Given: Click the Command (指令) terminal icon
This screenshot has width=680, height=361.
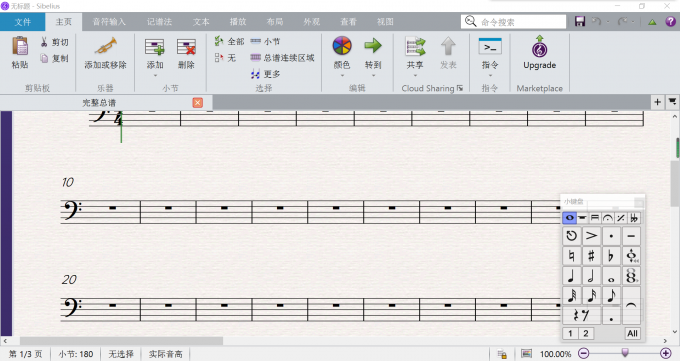Looking at the screenshot, I should 490,46.
